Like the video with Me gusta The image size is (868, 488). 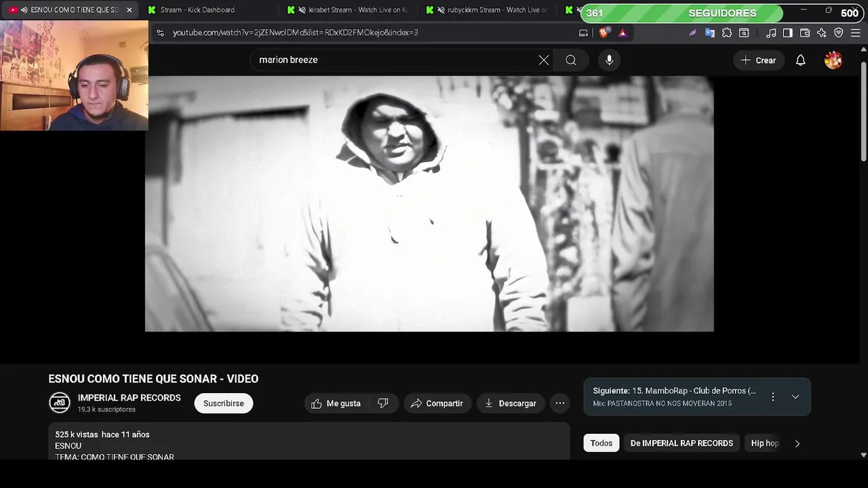point(336,403)
